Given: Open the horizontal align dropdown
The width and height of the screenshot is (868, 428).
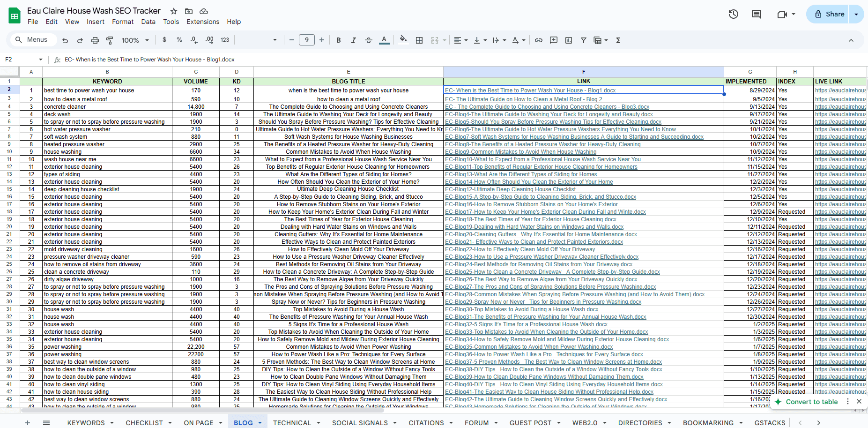Looking at the screenshot, I should (x=461, y=40).
